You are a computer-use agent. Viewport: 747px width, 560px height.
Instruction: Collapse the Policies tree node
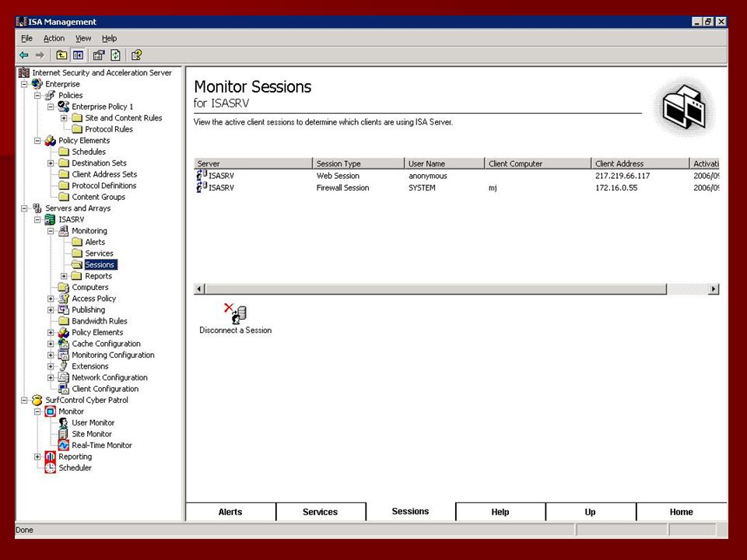37,96
